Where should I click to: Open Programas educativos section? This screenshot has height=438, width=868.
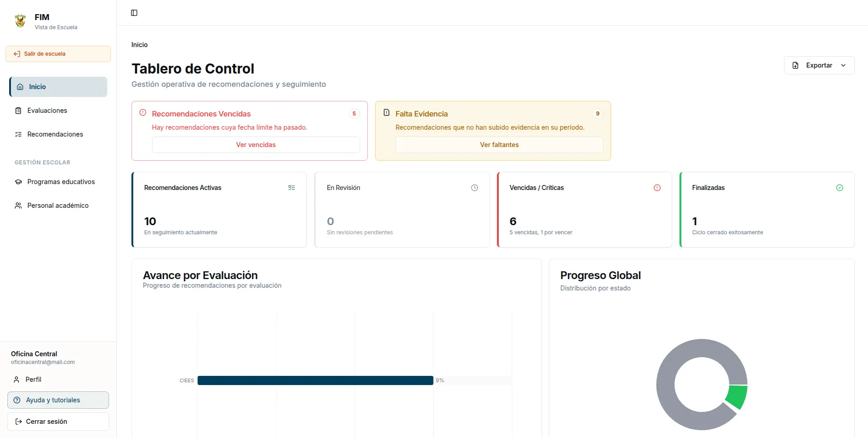[58, 182]
